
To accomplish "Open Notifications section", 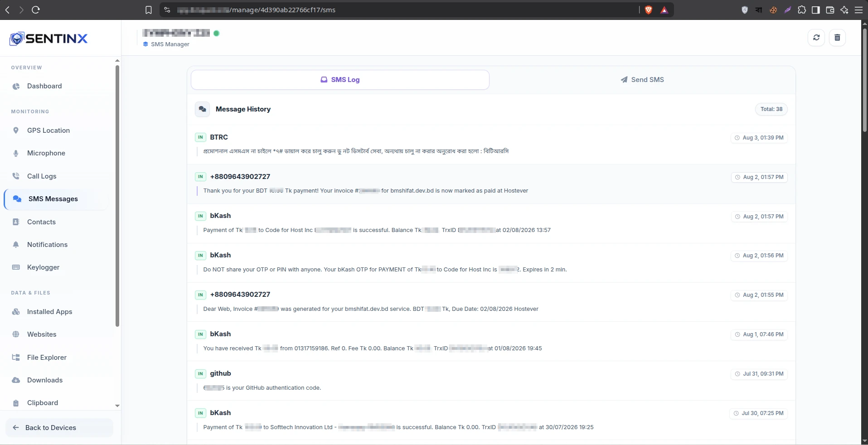I will click(47, 245).
